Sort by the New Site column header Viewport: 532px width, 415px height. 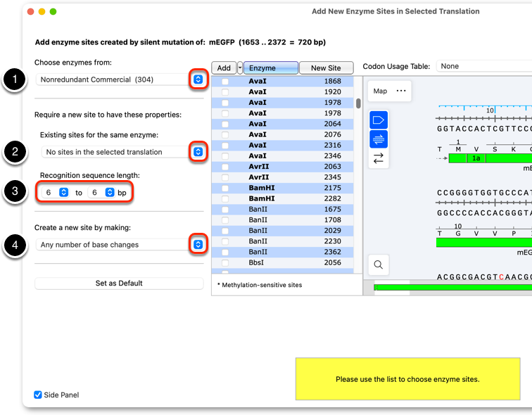click(x=326, y=68)
